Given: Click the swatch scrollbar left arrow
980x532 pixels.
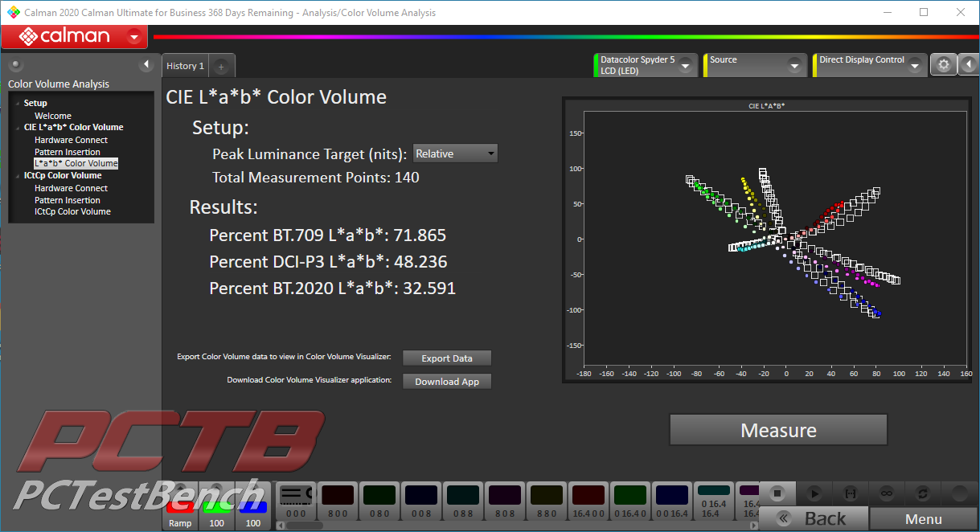Looking at the screenshot, I should (x=281, y=526).
